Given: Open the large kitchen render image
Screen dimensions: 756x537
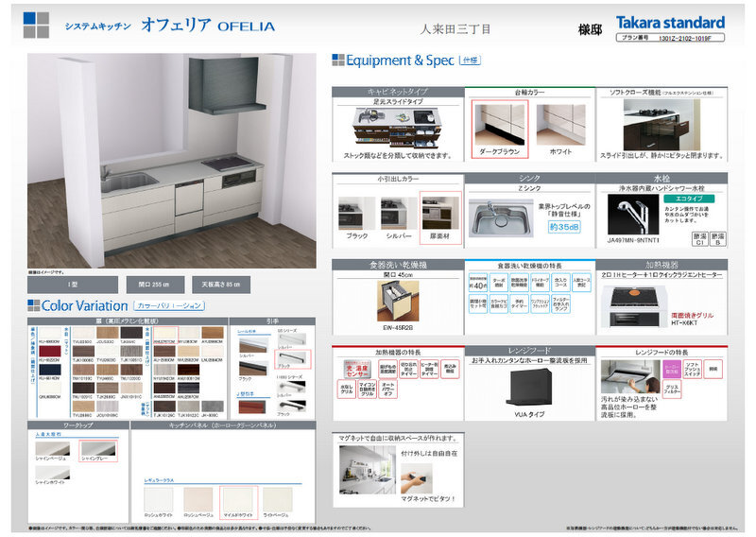Looking at the screenshot, I should (x=172, y=161).
